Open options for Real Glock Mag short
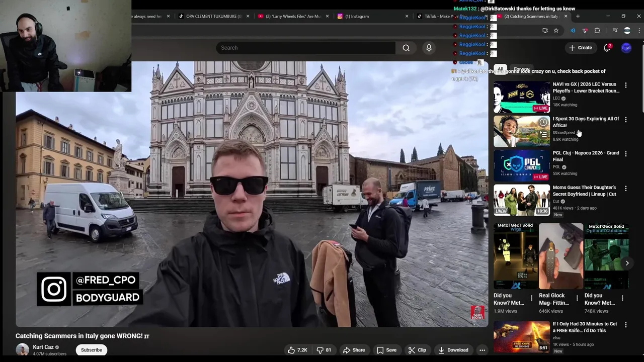Image resolution: width=644 pixels, height=362 pixels. pyautogui.click(x=577, y=298)
